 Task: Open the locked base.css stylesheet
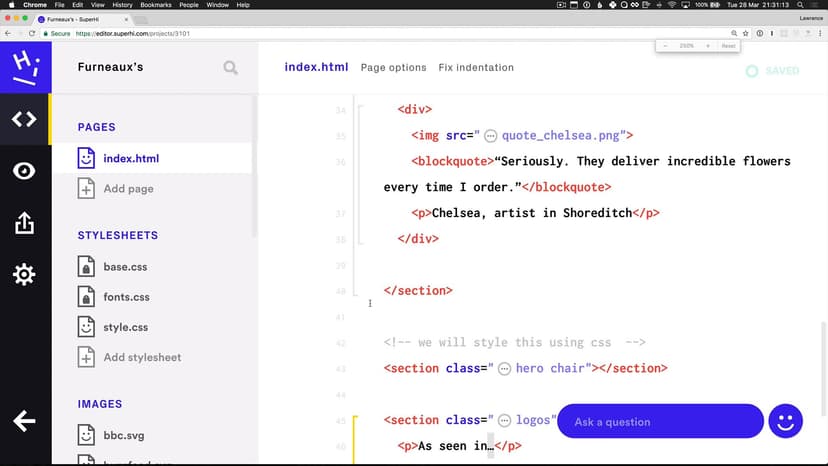point(125,267)
